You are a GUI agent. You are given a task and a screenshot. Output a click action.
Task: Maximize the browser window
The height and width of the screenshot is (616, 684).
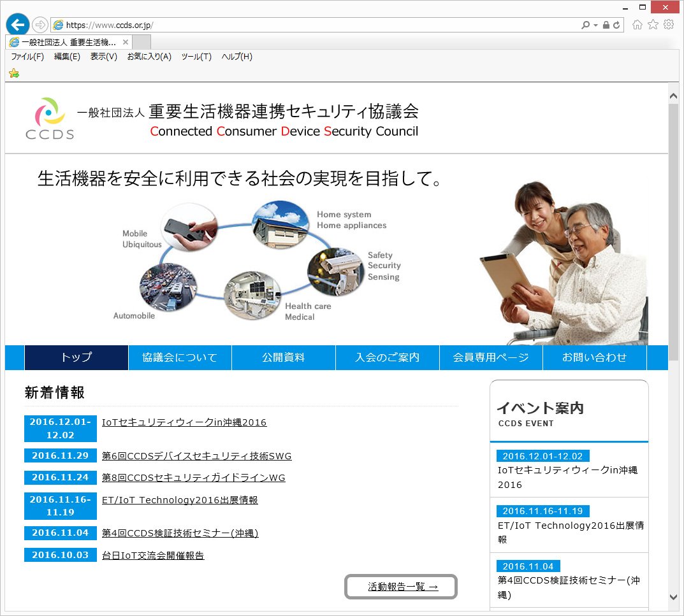tap(643, 8)
